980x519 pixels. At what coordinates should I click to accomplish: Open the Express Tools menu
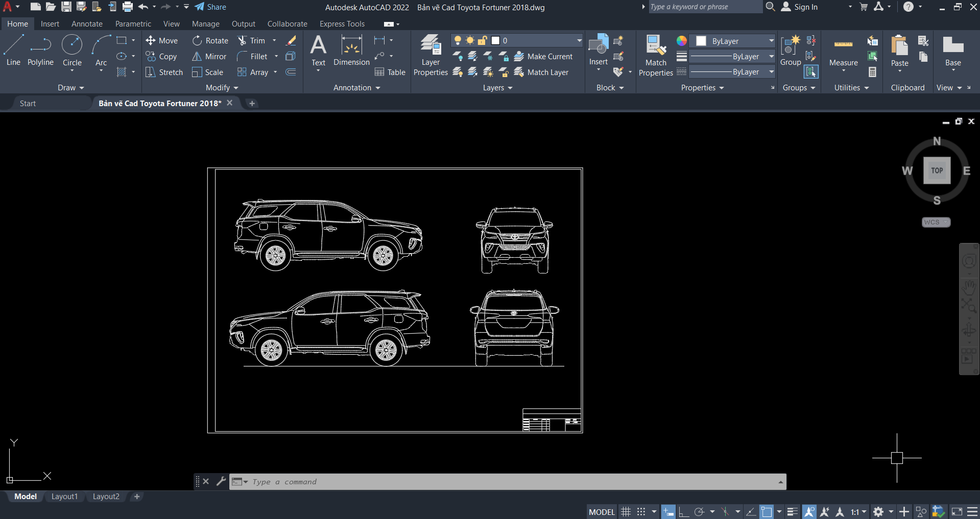(342, 23)
